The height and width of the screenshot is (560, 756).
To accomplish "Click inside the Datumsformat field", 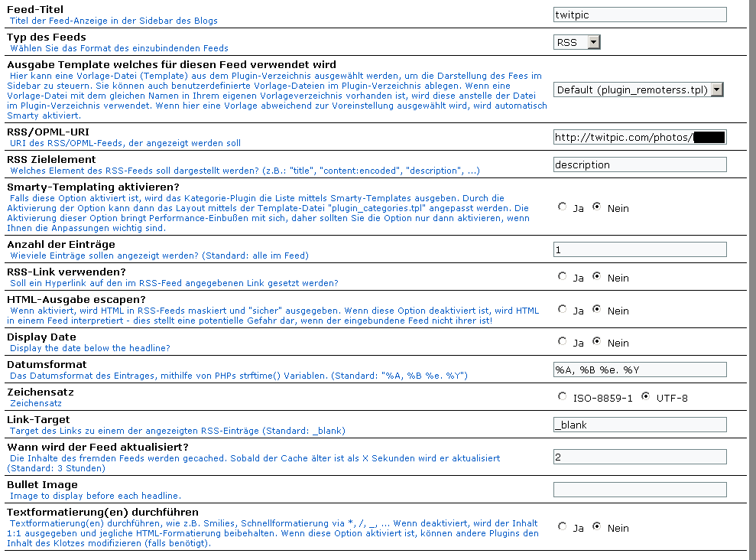I will coord(640,370).
